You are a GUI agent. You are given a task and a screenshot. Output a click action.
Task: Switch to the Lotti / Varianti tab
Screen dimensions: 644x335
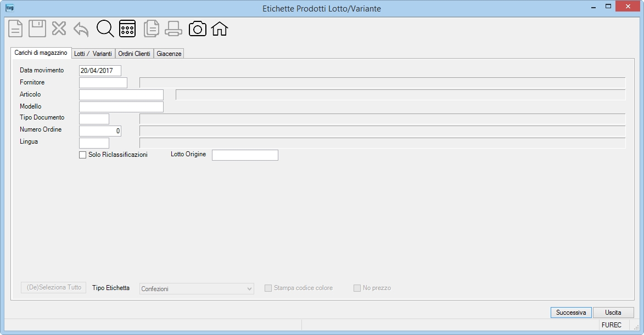tap(93, 54)
